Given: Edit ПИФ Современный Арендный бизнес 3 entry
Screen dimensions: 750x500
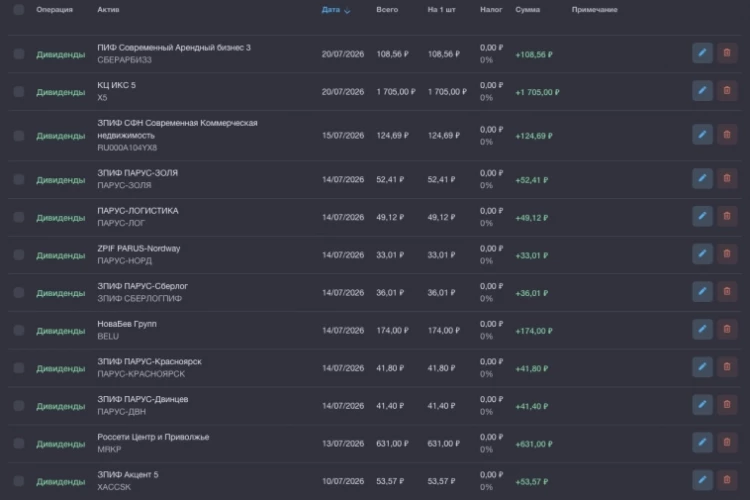Looking at the screenshot, I should pyautogui.click(x=702, y=53).
